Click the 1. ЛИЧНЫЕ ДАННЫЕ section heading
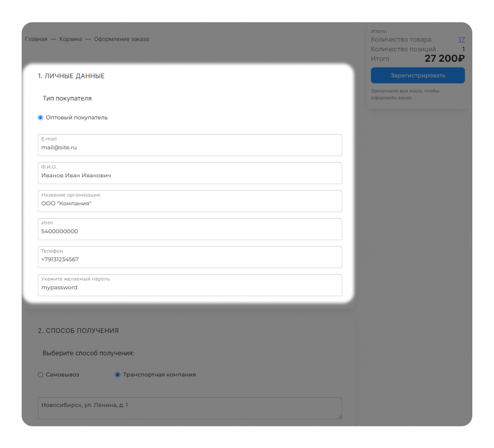 click(x=71, y=76)
